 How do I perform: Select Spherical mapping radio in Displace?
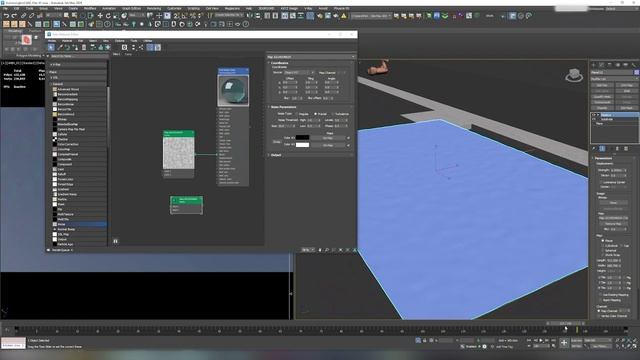click(602, 250)
